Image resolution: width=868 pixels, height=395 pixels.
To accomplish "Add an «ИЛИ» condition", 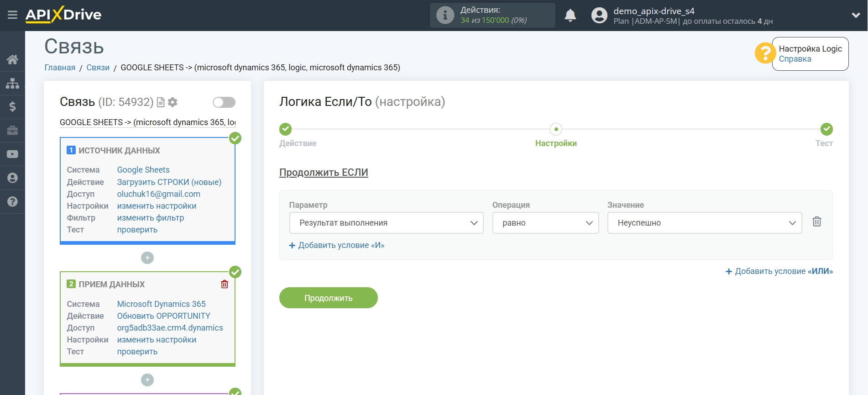I will (779, 271).
